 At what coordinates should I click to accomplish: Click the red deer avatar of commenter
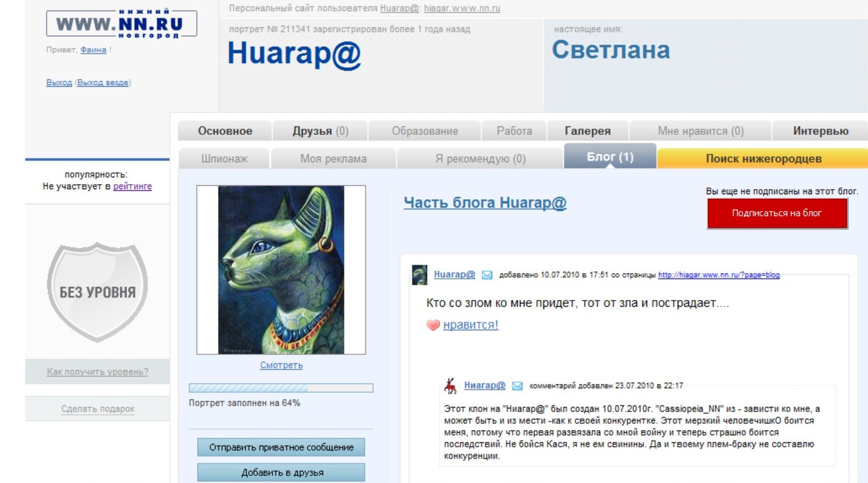click(x=450, y=386)
